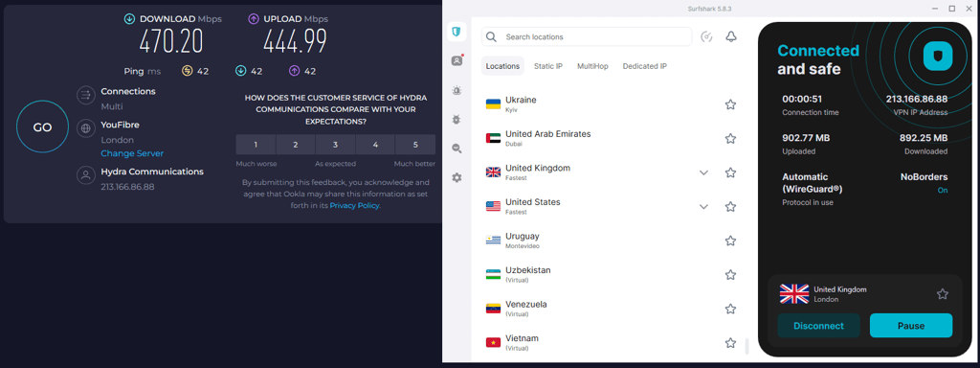This screenshot has height=368, width=980.
Task: Open the Surfshark Alert siren icon
Action: pyautogui.click(x=457, y=90)
